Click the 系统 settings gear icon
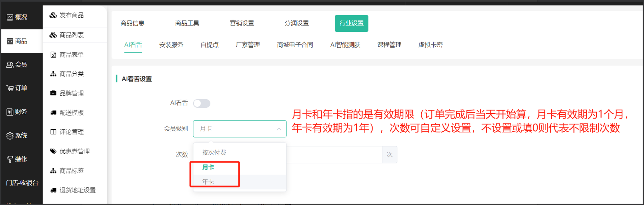The height and width of the screenshot is (205, 644). coord(10,136)
